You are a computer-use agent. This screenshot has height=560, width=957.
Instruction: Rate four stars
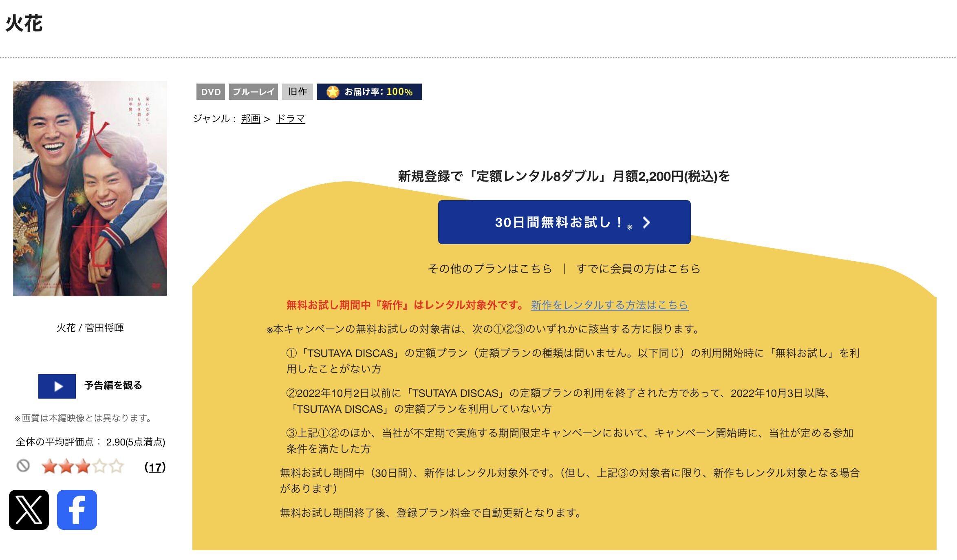[x=99, y=466]
